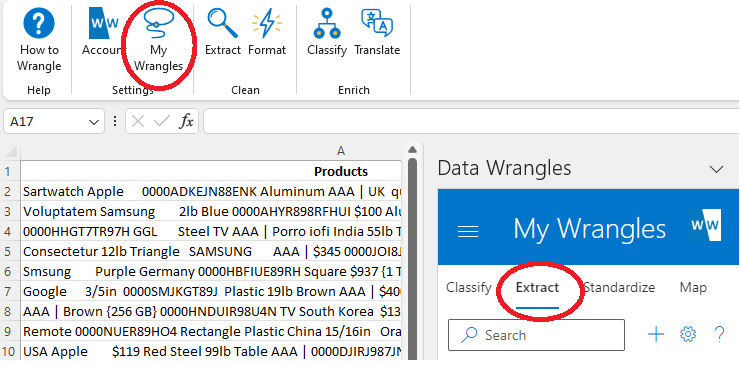Select all cells via corner triangle
740x365 pixels.
[x=11, y=151]
